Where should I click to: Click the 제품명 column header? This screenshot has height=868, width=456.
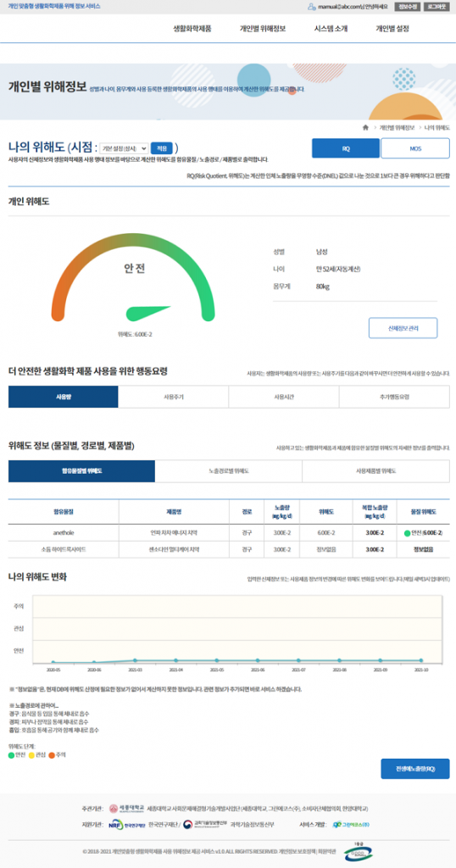[174, 512]
